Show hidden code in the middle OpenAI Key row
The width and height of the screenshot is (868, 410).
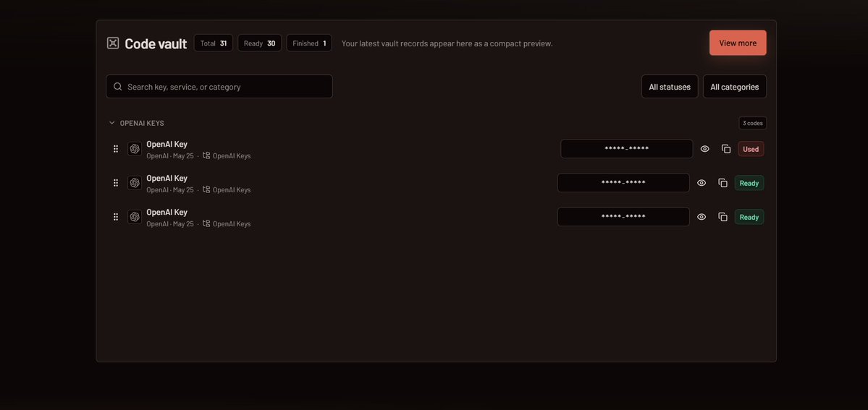tap(701, 183)
